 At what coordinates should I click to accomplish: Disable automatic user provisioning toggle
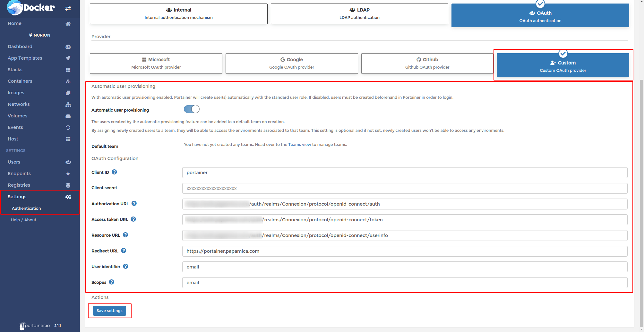tap(192, 109)
